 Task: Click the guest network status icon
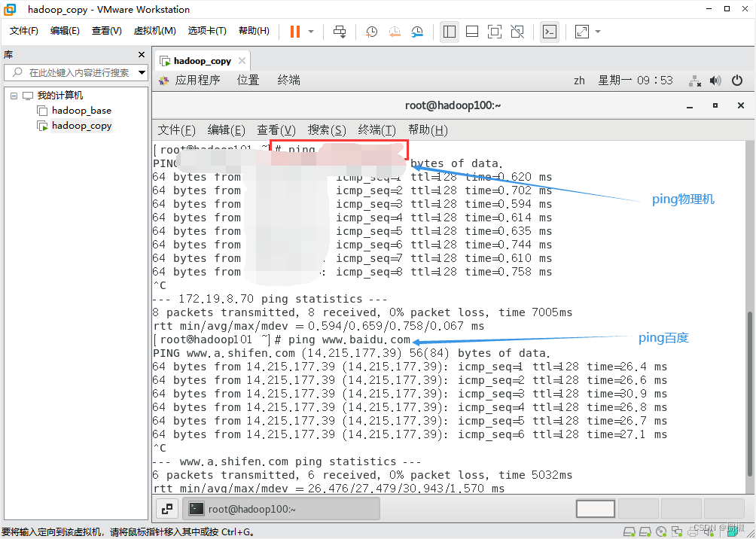click(695, 81)
